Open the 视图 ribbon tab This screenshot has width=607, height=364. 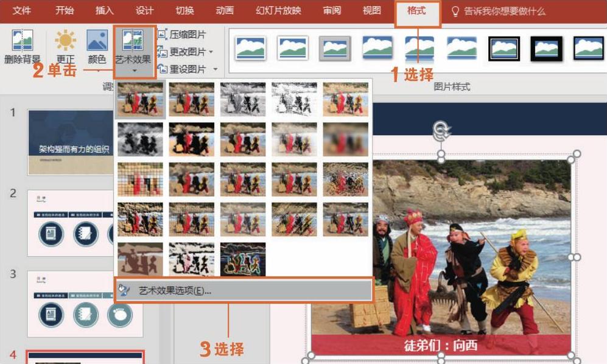[371, 10]
